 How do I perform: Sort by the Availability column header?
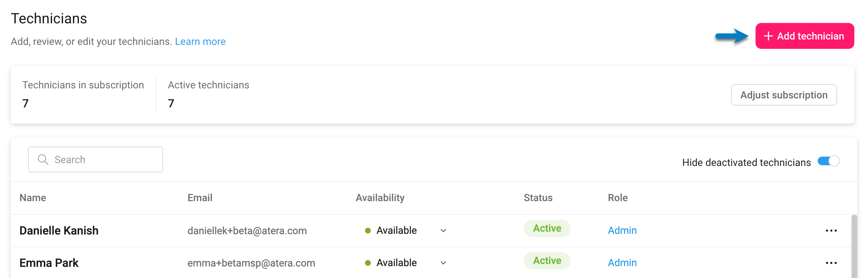[x=380, y=198]
